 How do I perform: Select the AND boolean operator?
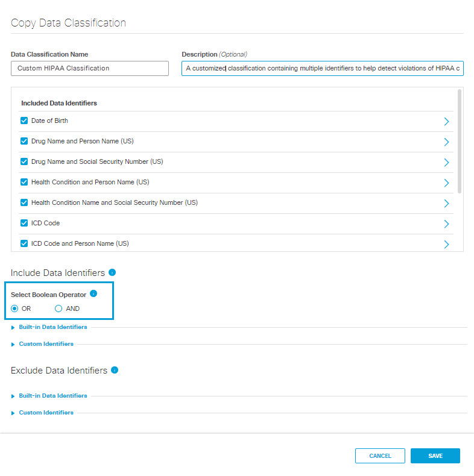[58, 308]
